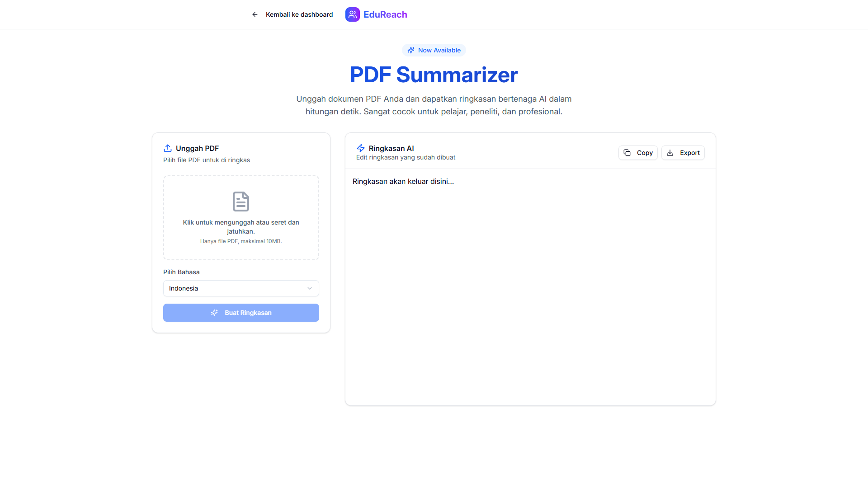The width and height of the screenshot is (868, 488).
Task: Click the upload icon beside Unggah PDF
Action: click(x=168, y=148)
